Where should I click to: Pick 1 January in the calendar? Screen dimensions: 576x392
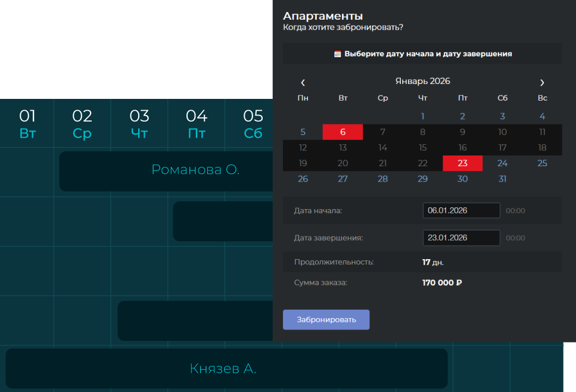422,116
